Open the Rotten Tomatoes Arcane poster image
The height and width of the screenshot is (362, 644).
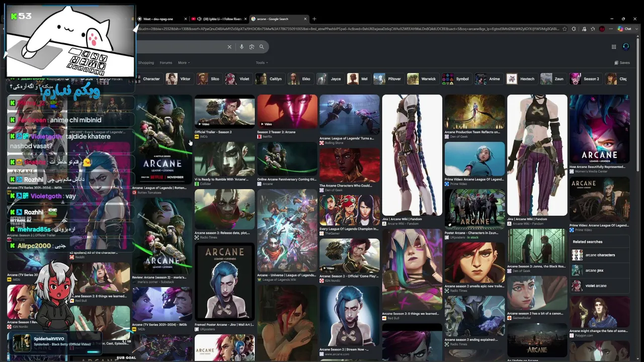[x=162, y=140]
